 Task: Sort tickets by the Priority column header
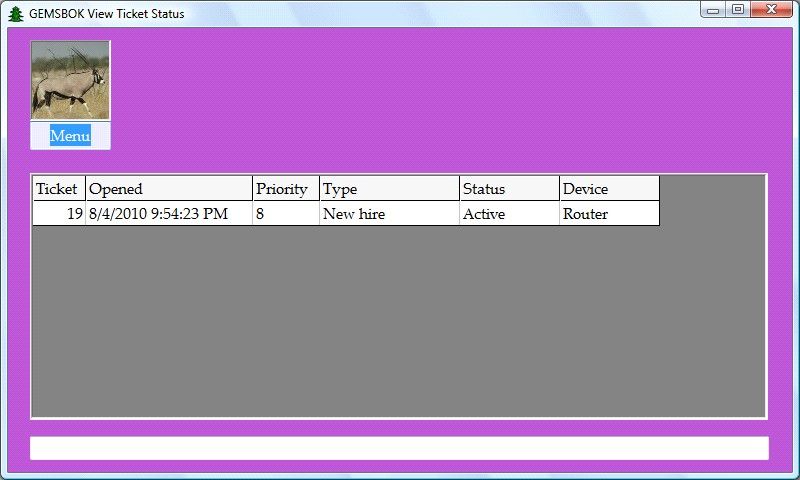point(285,189)
